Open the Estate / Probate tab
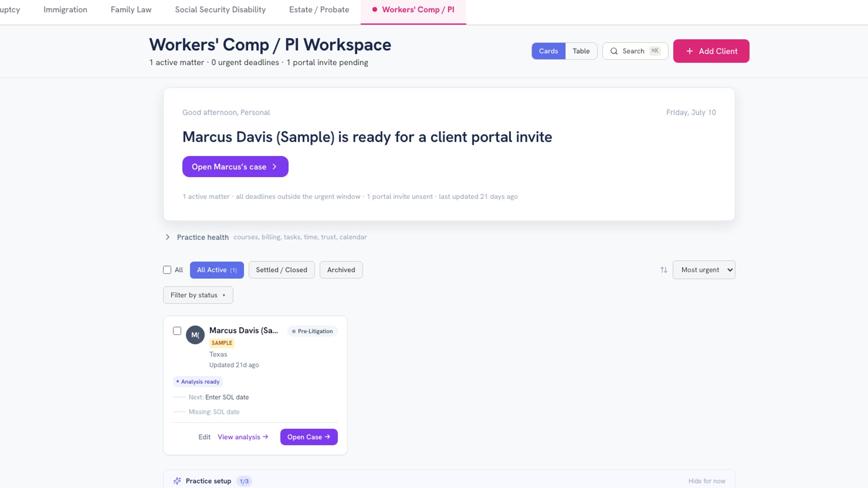The height and width of the screenshot is (488, 868). (x=319, y=9)
